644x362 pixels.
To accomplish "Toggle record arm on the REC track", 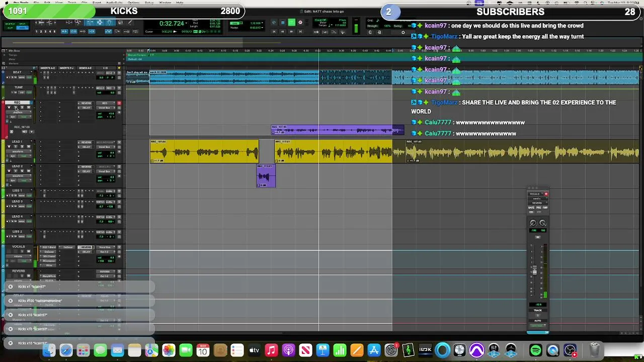I will 9,108.
